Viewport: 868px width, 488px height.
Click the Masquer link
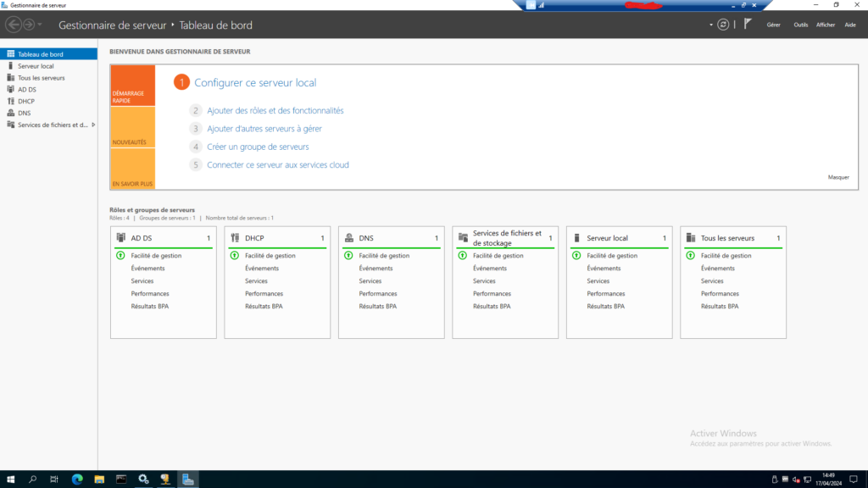pos(837,177)
